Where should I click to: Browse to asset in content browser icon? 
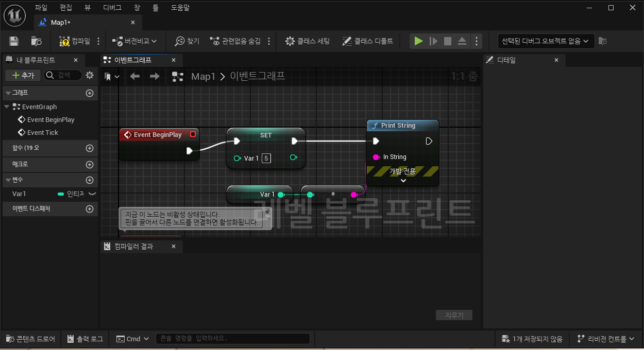pos(36,41)
